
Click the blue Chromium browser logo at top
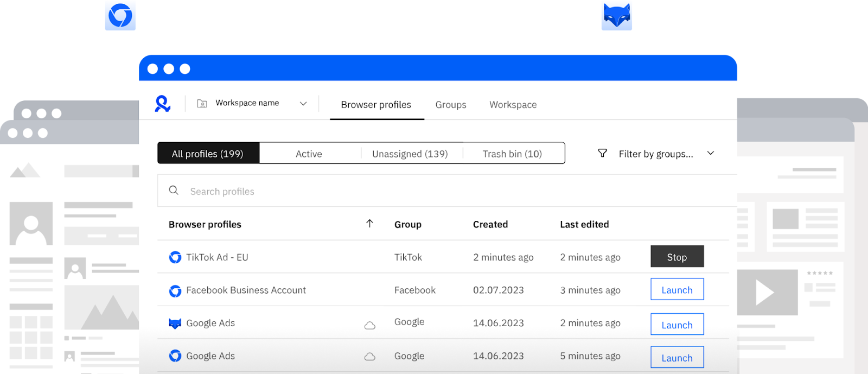point(120,16)
